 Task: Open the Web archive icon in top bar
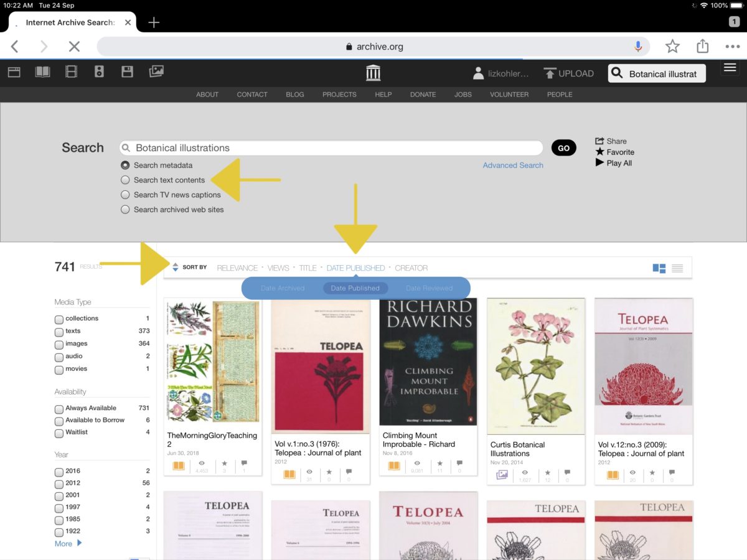14,72
